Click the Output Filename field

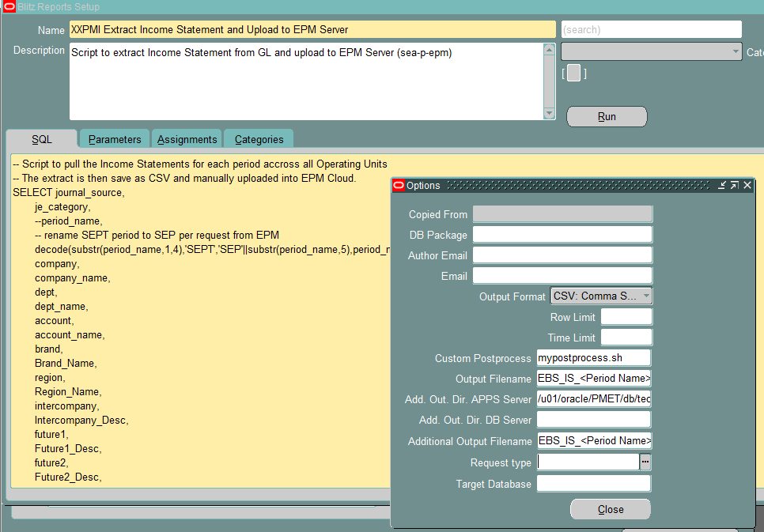[x=594, y=378]
